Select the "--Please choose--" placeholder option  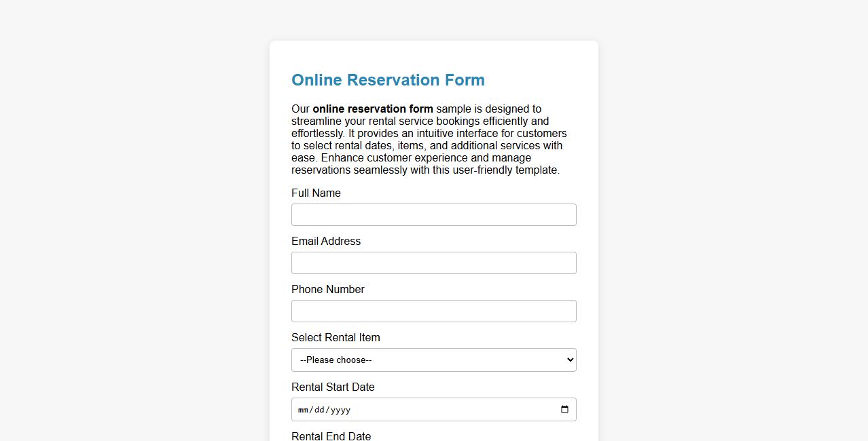335,360
